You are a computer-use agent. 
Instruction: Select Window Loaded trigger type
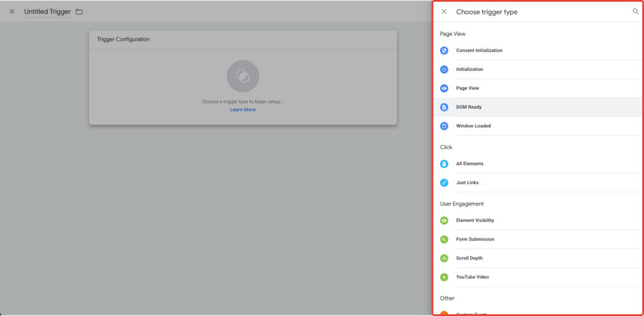point(539,126)
